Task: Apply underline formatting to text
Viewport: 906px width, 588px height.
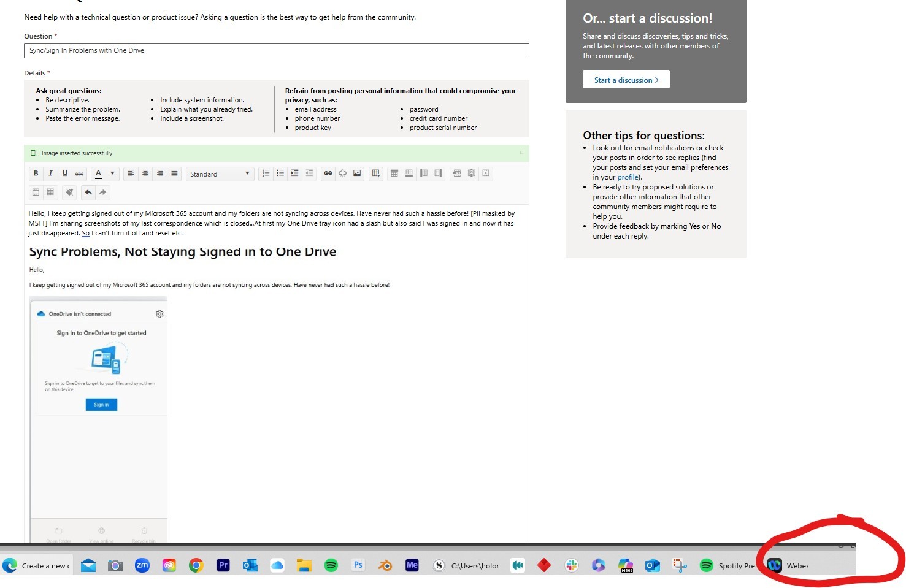Action: click(65, 174)
